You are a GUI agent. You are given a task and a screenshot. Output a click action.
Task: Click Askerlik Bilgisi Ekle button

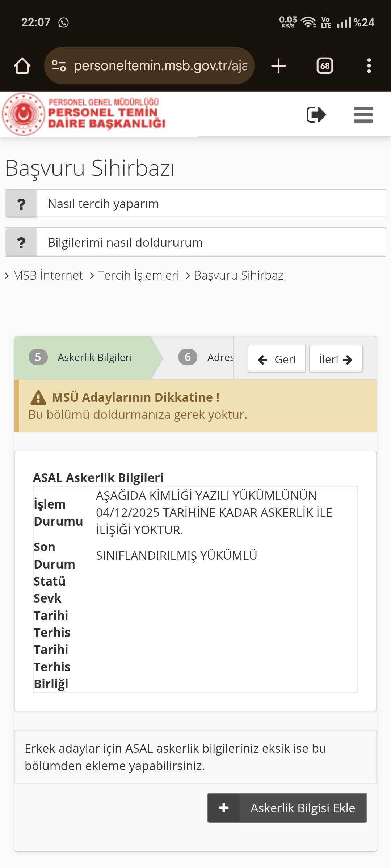click(x=287, y=808)
